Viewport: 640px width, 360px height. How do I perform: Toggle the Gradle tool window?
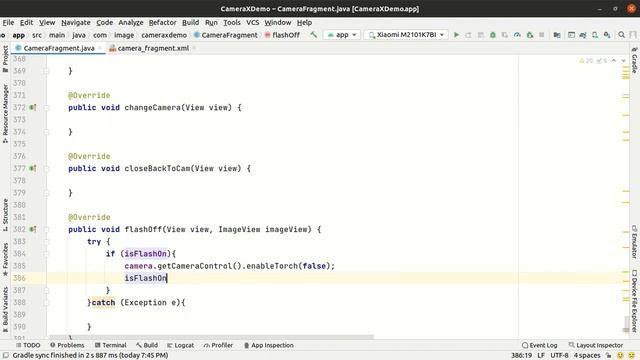(x=634, y=60)
